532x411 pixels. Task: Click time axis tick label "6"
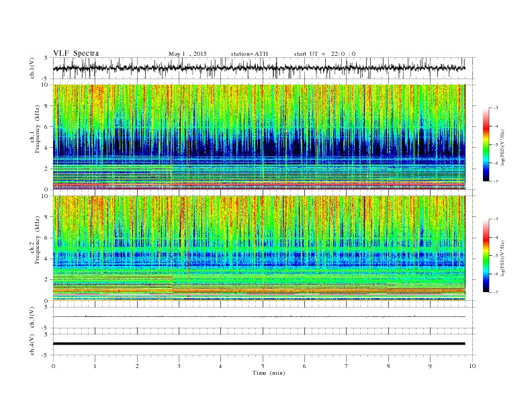(305, 366)
